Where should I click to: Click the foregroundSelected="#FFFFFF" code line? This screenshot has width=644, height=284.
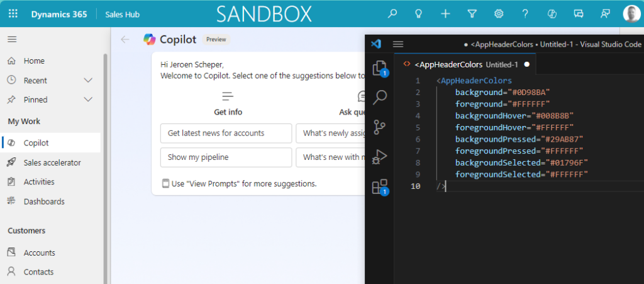[x=521, y=174]
